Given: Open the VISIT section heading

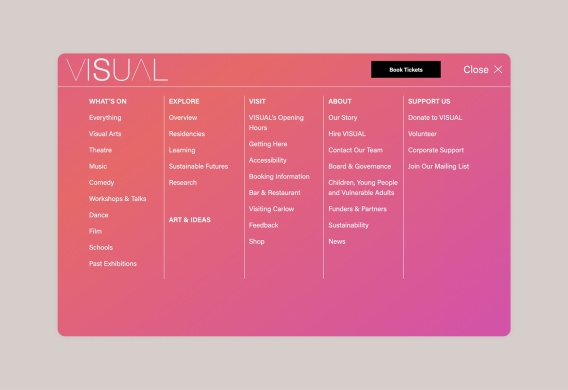Looking at the screenshot, I should coord(257,101).
